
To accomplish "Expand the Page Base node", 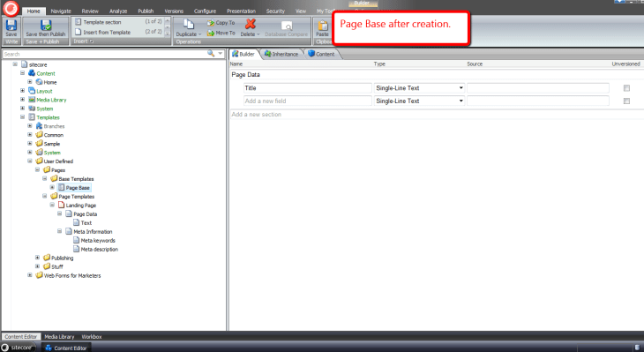I will [x=52, y=187].
